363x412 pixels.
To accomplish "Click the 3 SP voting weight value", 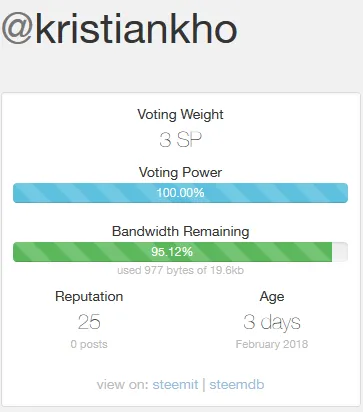I will (180, 139).
